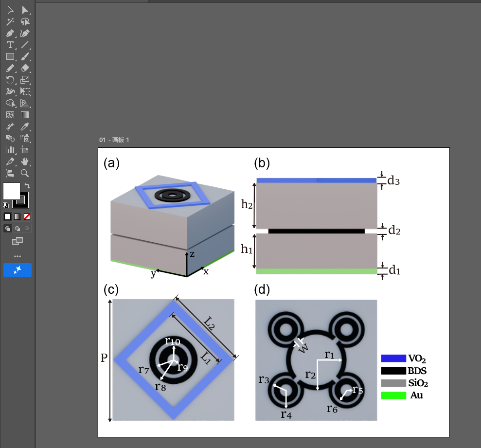This screenshot has height=448, width=481.
Task: Click the 'h2' dimension label
Action: 247,204
